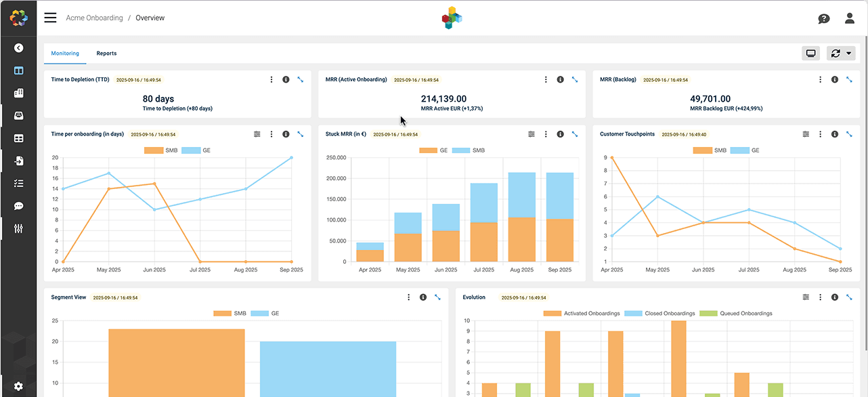Open the hamburger menu in the header

tap(50, 18)
